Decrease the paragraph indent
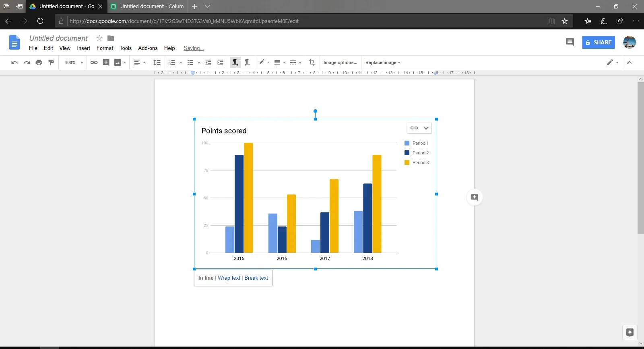This screenshot has width=644, height=349. click(208, 62)
